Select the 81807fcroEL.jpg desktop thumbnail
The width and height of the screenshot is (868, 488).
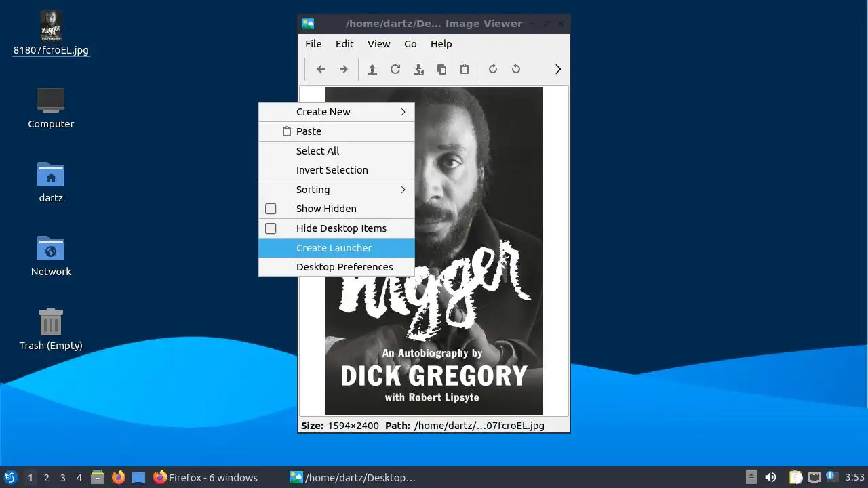tap(51, 26)
